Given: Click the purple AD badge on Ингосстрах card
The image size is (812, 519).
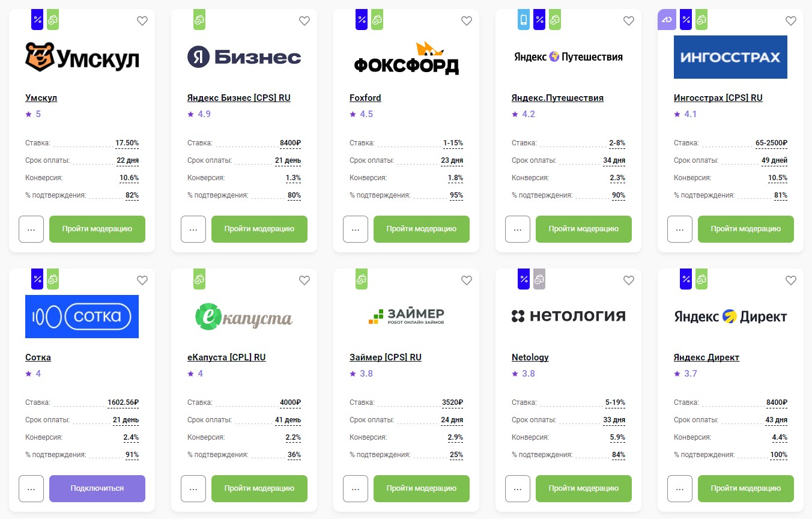Looking at the screenshot, I should pos(667,19).
